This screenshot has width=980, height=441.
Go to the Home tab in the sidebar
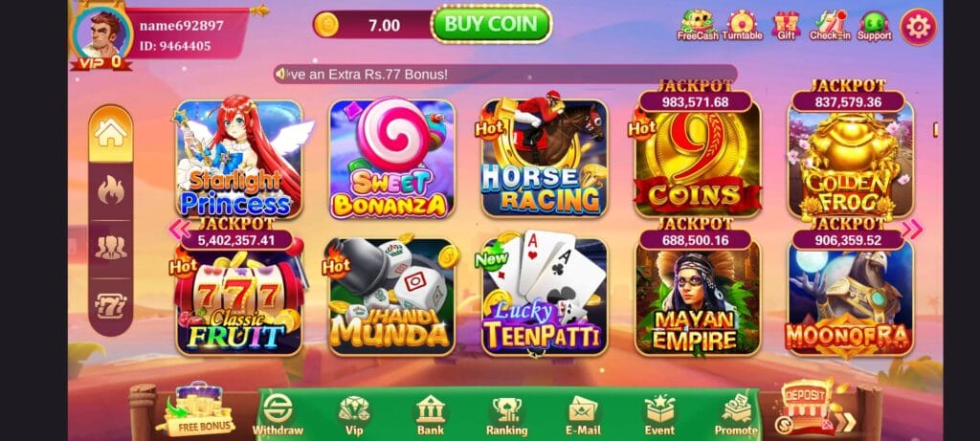[x=111, y=132]
